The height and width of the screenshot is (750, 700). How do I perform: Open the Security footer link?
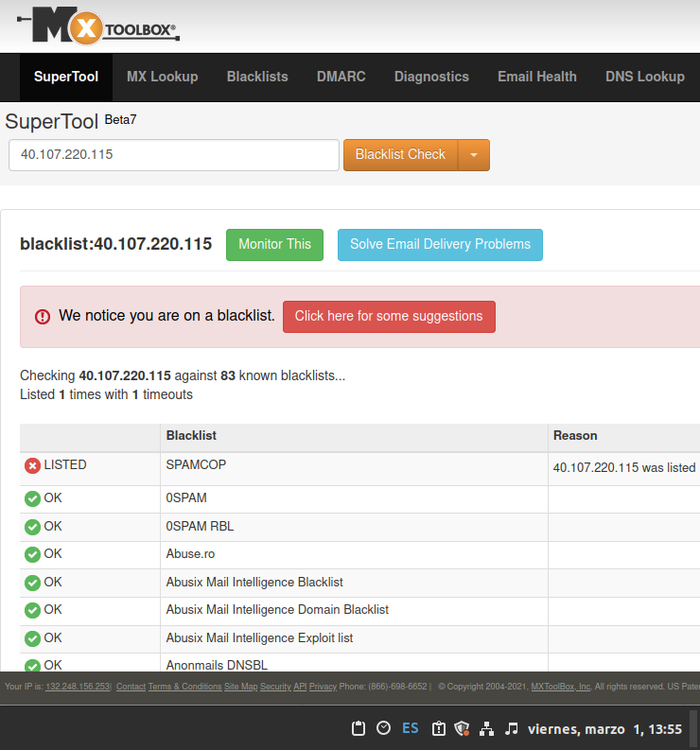[x=275, y=687]
